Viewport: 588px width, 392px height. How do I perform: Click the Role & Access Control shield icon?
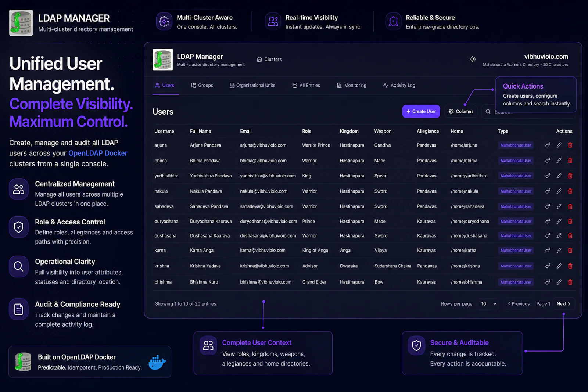click(x=19, y=227)
